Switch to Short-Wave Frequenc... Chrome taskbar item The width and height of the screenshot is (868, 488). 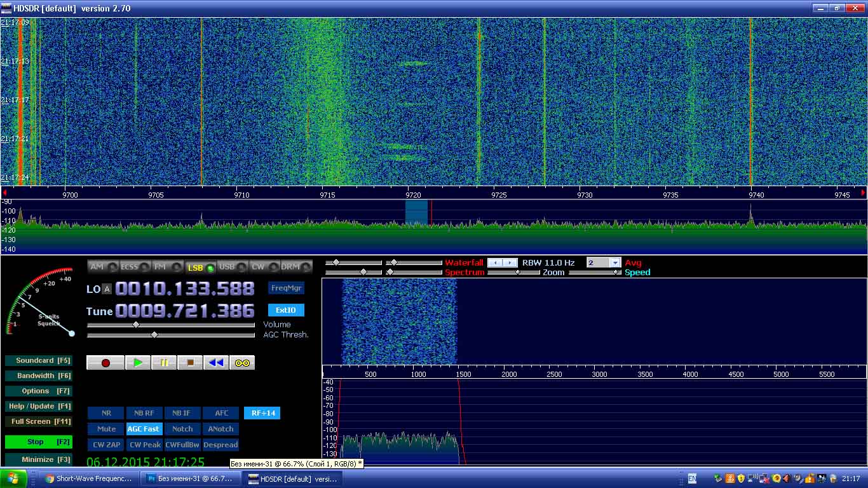click(90, 479)
